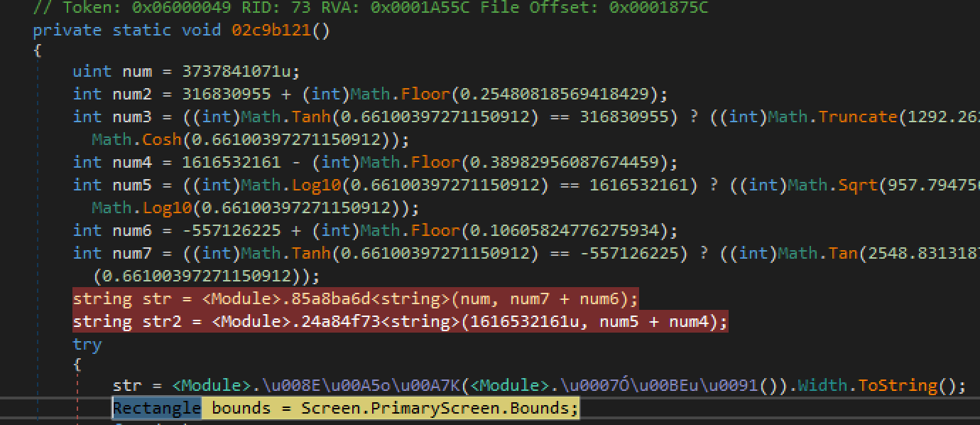This screenshot has height=425, width=980.
Task: Open the ToString method reference
Action: coord(898,385)
